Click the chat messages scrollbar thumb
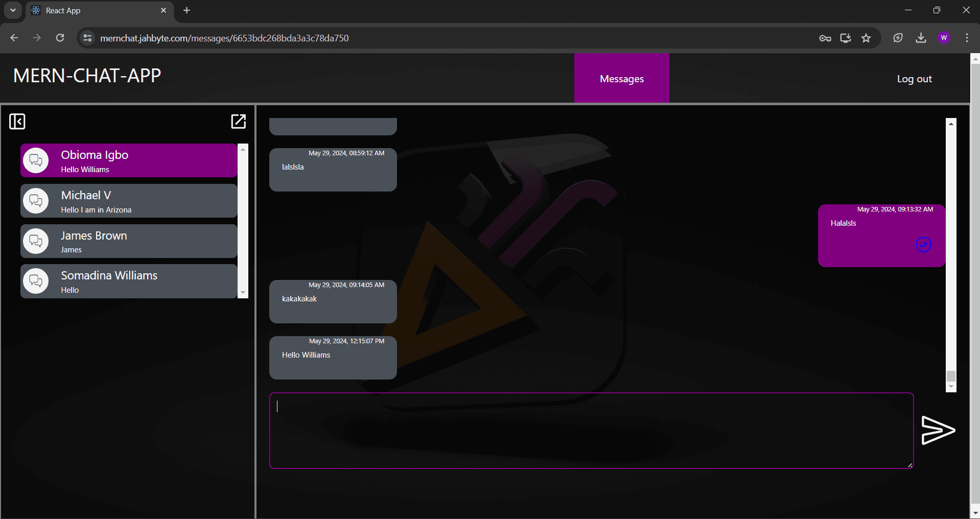This screenshot has width=980, height=519. (x=951, y=376)
